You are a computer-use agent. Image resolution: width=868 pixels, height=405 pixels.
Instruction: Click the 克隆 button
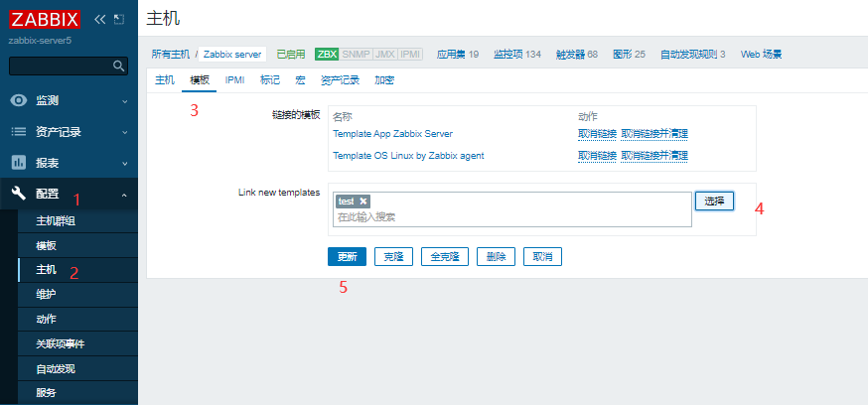point(393,257)
